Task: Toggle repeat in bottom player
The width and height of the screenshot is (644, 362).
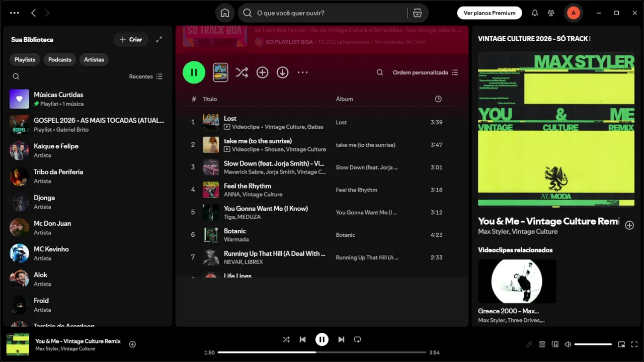Action: click(x=357, y=339)
